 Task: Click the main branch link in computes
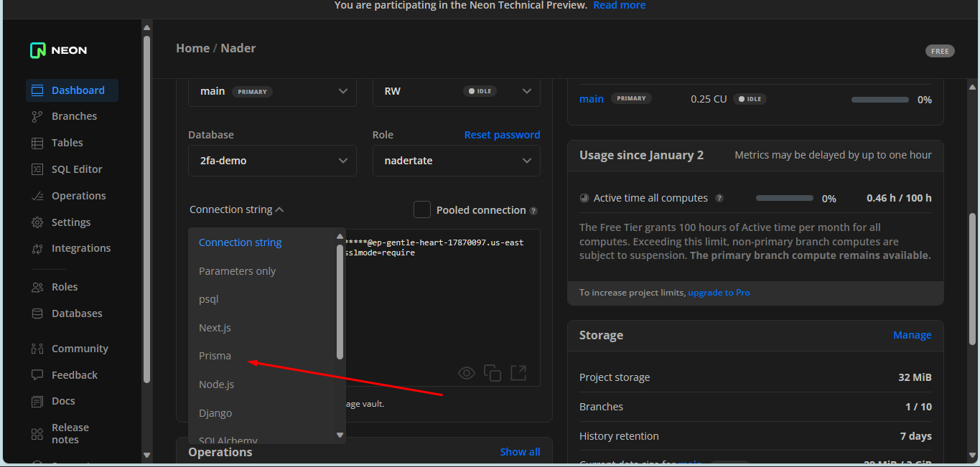pyautogui.click(x=591, y=99)
